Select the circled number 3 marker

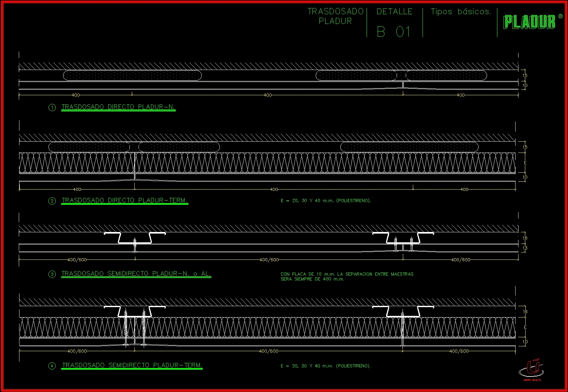(x=52, y=274)
